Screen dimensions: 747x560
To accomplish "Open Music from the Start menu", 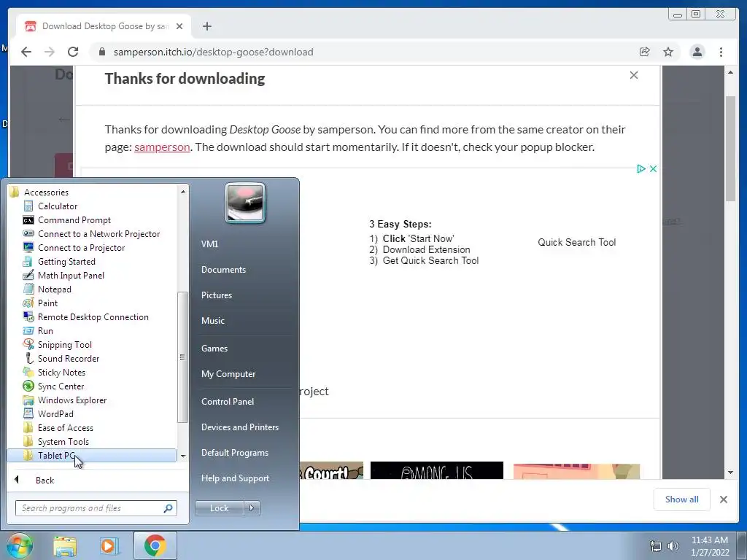I will pos(212,321).
